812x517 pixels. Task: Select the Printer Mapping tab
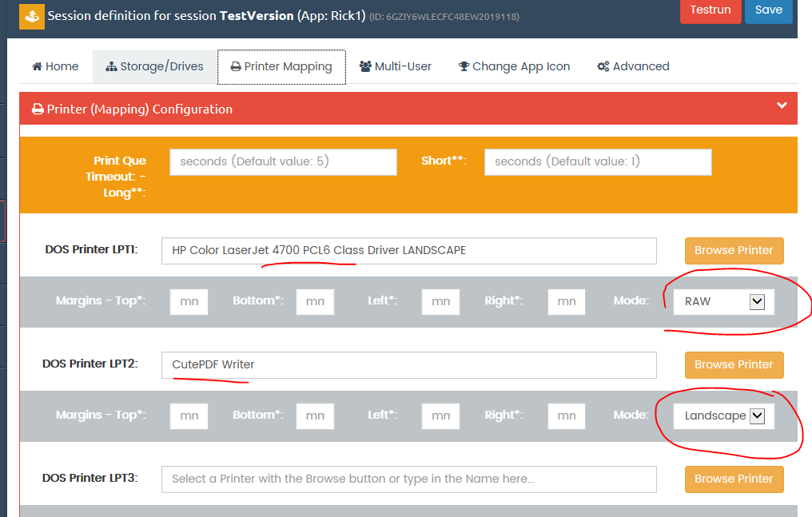281,66
